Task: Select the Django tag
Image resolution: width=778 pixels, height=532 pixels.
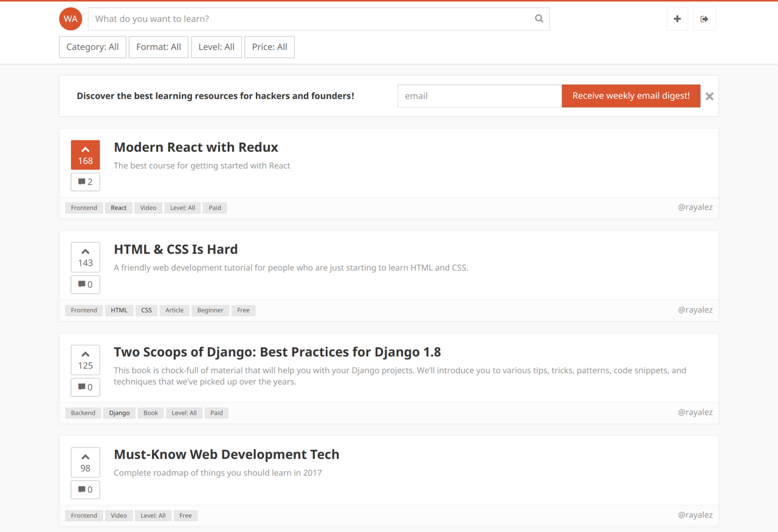Action: coord(119,413)
